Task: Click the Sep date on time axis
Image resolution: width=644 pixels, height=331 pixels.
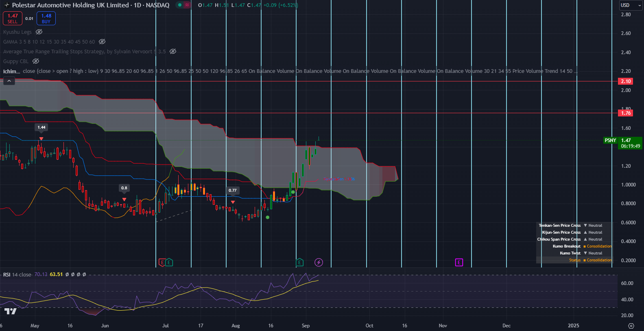Action: pos(306,326)
